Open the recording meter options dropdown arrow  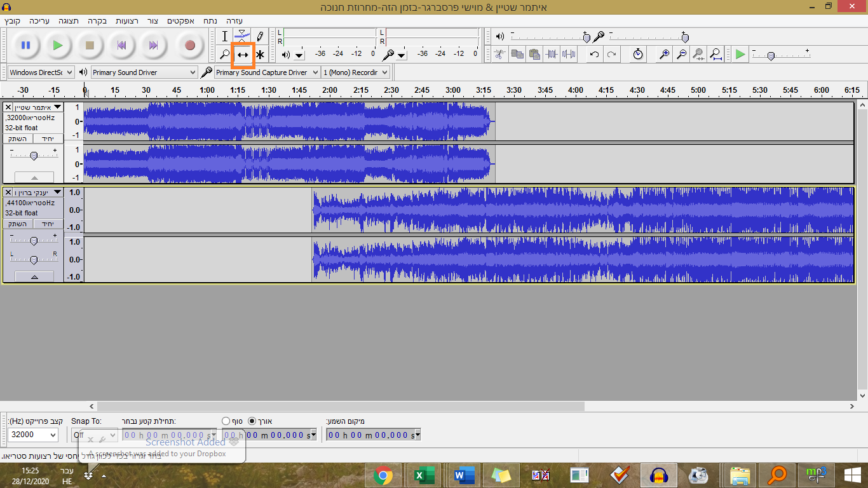coord(402,55)
